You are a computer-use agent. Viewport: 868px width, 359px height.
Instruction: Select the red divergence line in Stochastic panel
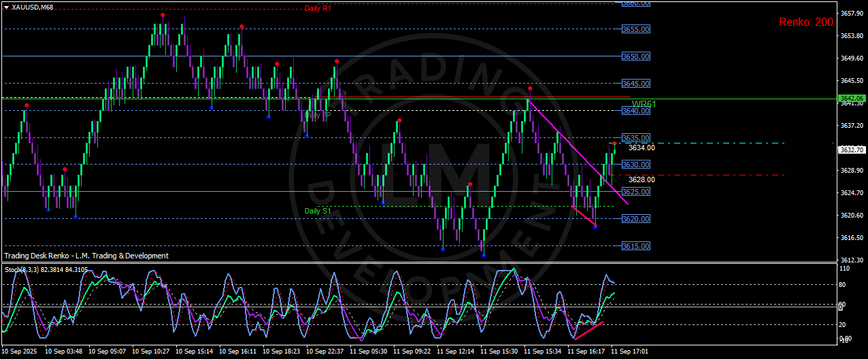click(589, 330)
